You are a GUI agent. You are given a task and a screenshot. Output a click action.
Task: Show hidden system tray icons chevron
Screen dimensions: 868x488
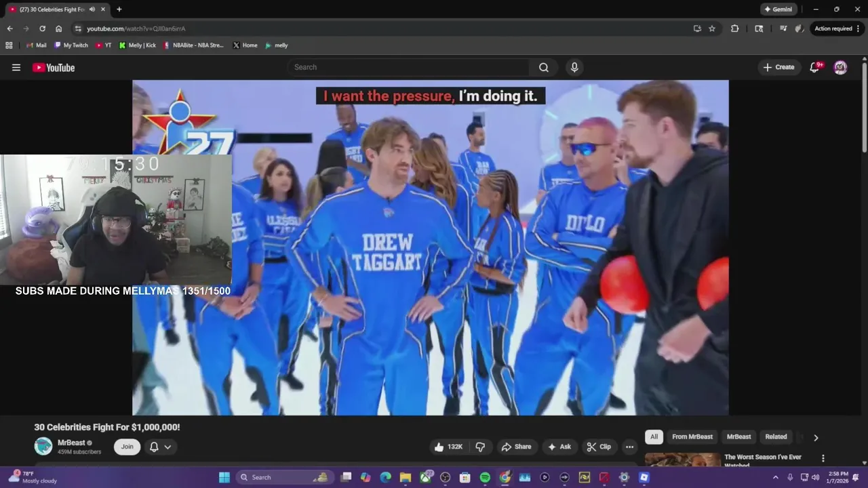pos(776,477)
